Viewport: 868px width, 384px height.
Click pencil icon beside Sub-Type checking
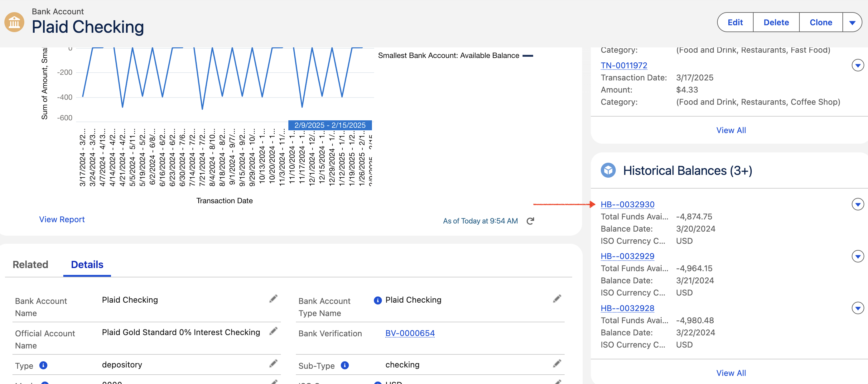(x=557, y=363)
